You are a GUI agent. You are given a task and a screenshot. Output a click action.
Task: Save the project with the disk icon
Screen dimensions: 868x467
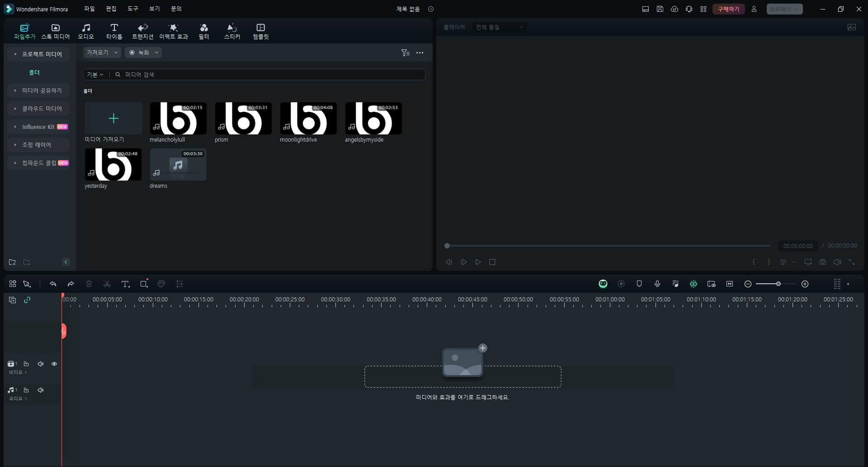coord(660,9)
